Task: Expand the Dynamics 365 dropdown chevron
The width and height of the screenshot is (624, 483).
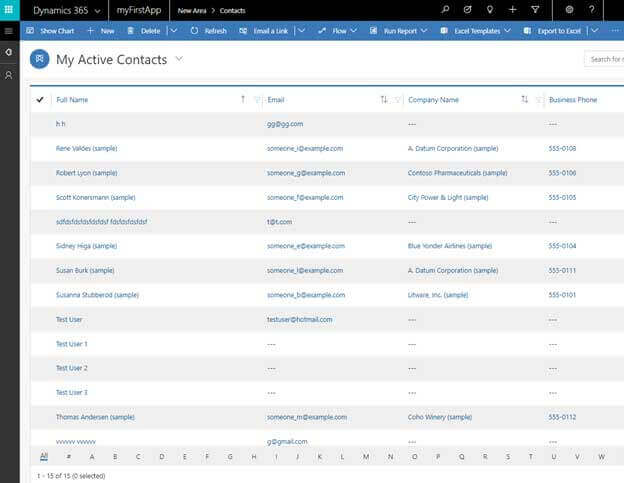Action: point(97,10)
